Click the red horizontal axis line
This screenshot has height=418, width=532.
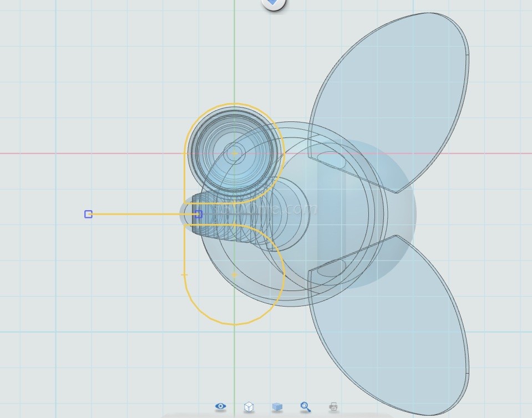click(83, 153)
